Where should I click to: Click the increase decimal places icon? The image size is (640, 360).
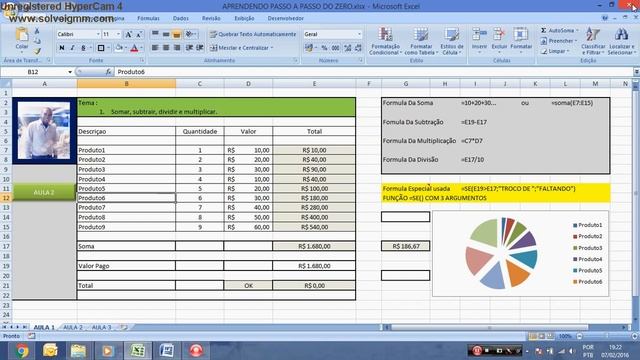click(x=347, y=48)
